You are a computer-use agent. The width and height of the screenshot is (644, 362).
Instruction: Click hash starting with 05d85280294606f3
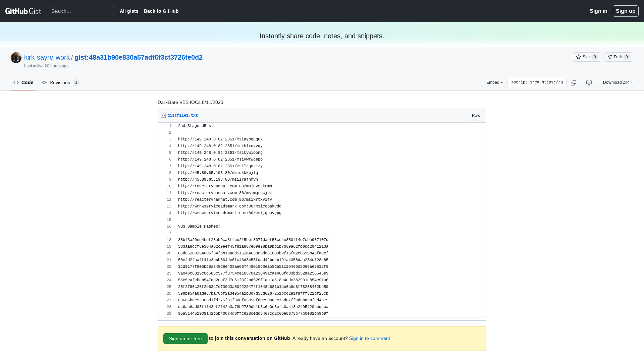(x=253, y=253)
